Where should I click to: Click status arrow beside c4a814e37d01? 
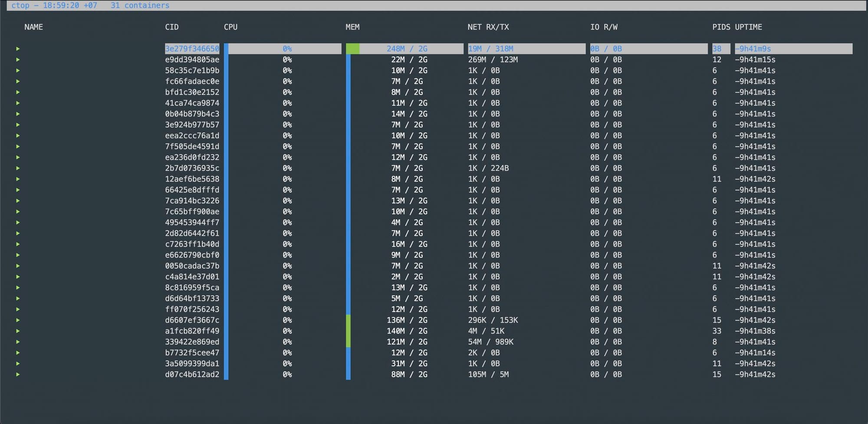point(18,276)
